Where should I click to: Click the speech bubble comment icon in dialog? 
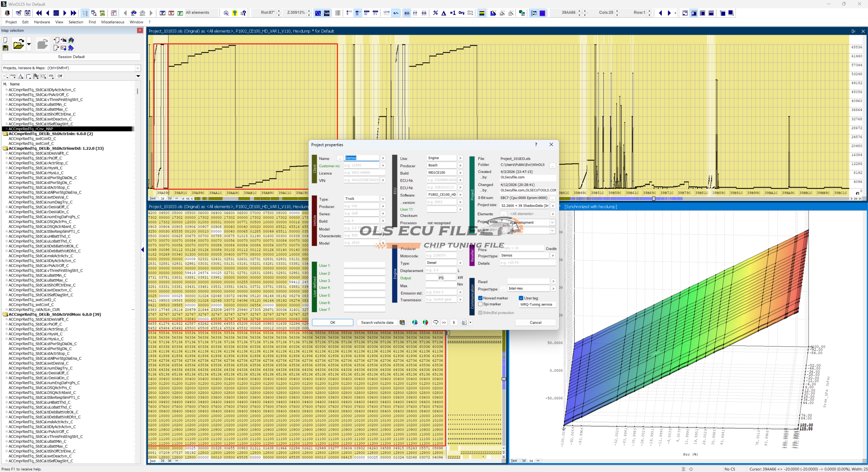tap(436, 322)
